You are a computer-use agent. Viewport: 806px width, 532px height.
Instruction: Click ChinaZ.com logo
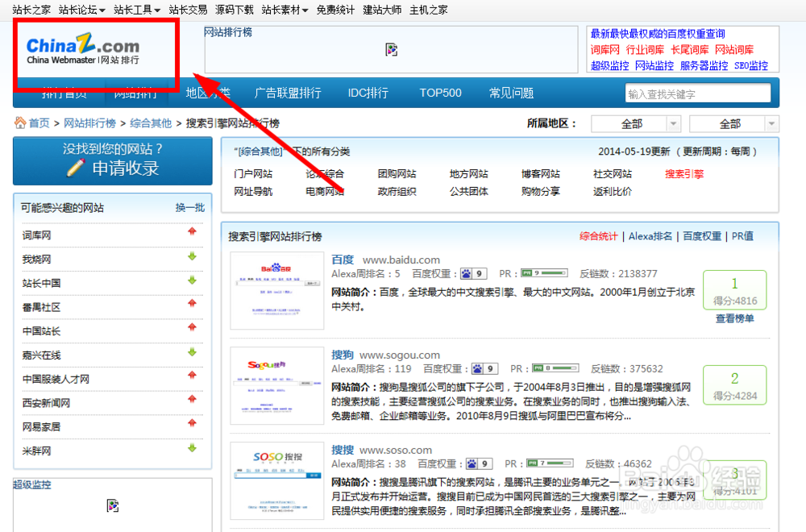point(83,49)
